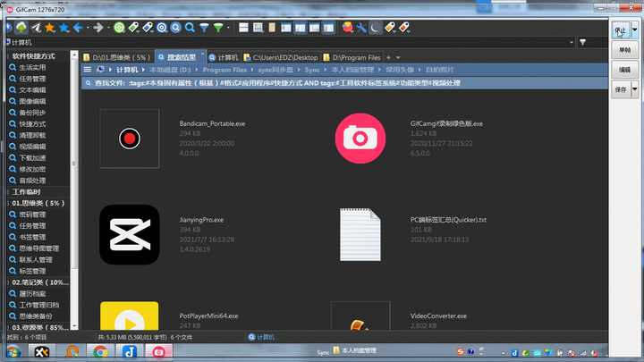Click the orange star favorites icon
The height and width of the screenshot is (362, 644).
point(50,28)
